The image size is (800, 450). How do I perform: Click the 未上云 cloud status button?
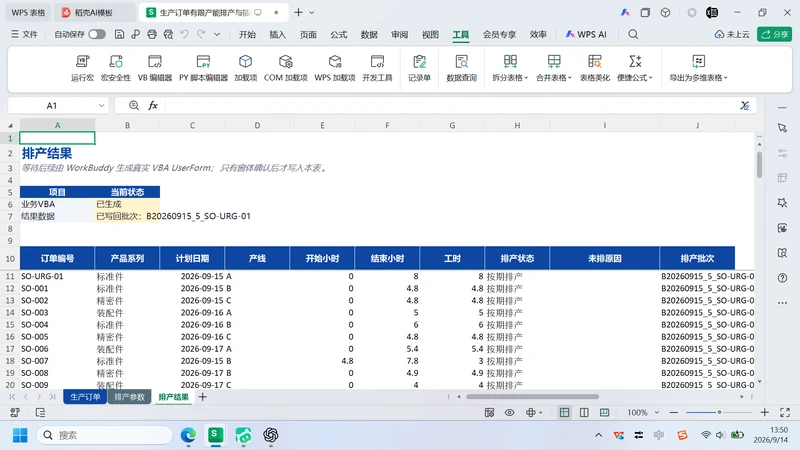(x=732, y=34)
